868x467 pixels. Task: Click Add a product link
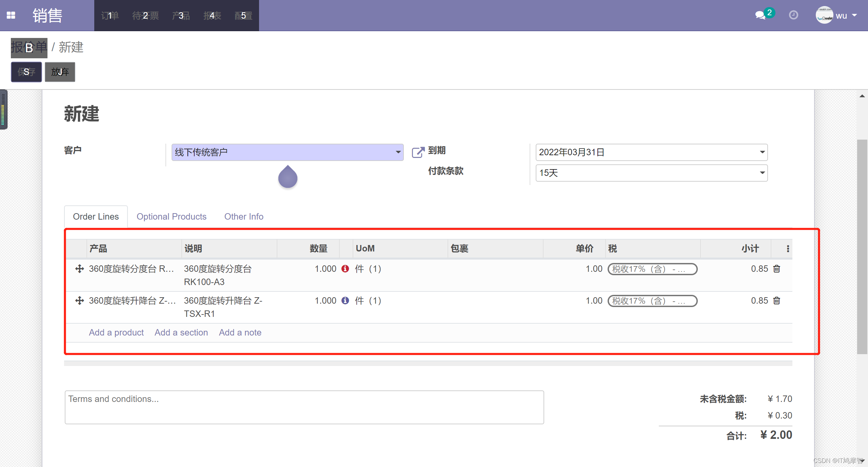(x=116, y=332)
